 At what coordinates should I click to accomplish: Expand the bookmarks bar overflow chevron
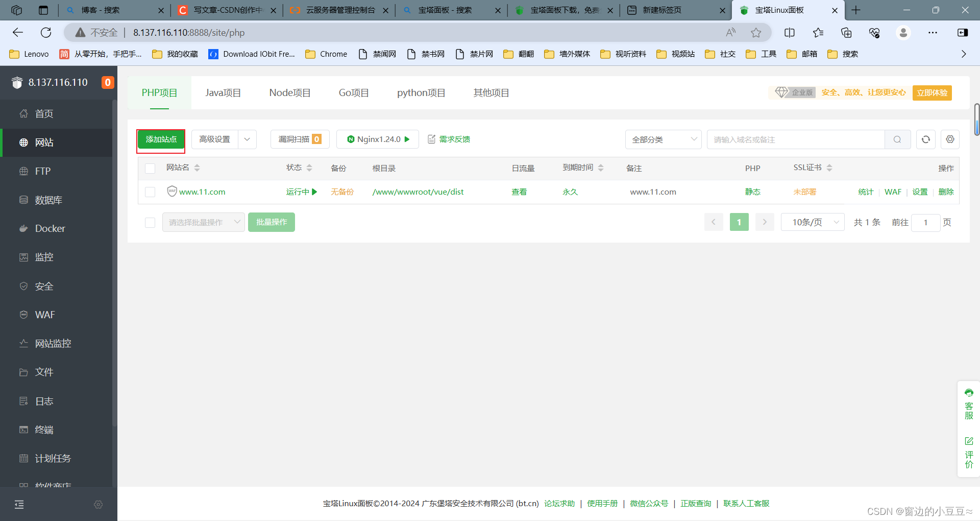click(x=964, y=54)
